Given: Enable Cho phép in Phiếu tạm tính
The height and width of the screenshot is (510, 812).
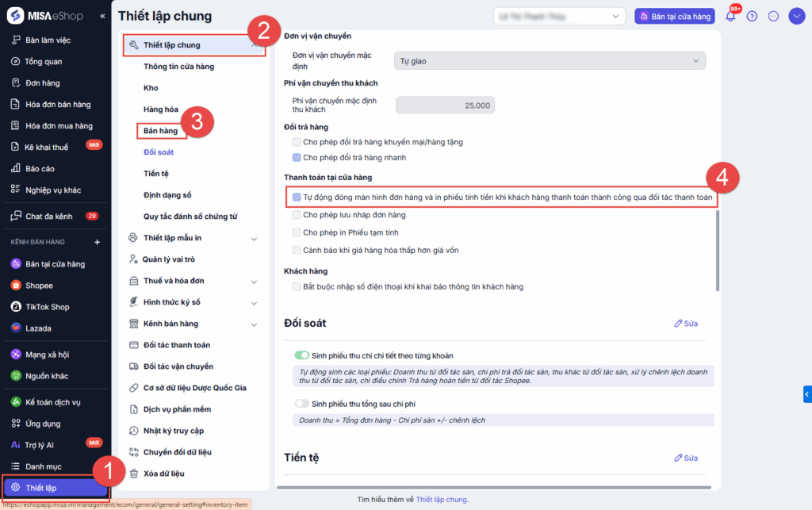Looking at the screenshot, I should pos(297,232).
